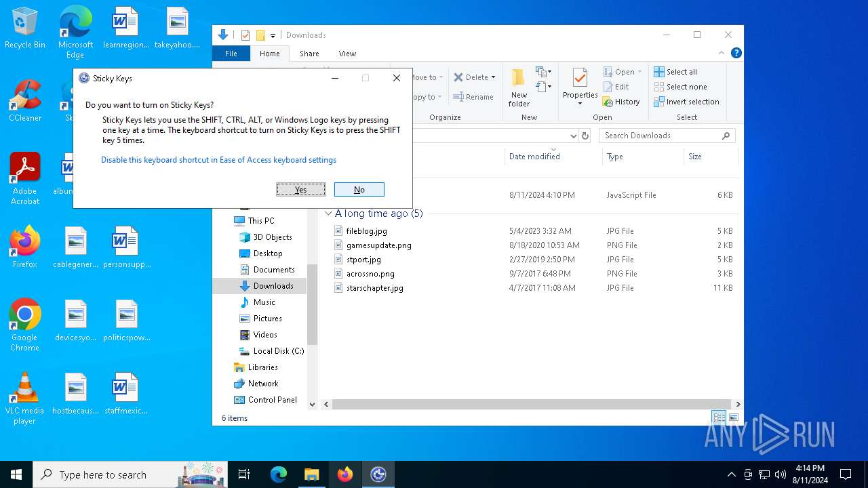This screenshot has width=868, height=488.
Task: Open the Windows Start menu
Action: coord(16,474)
